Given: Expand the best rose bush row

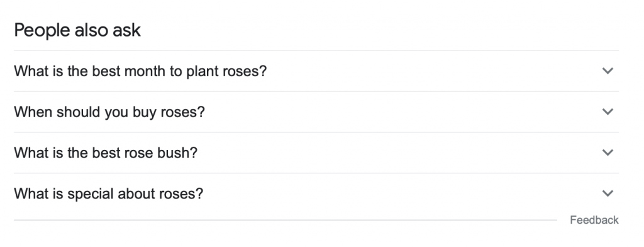Looking at the screenshot, I should tap(316, 152).
